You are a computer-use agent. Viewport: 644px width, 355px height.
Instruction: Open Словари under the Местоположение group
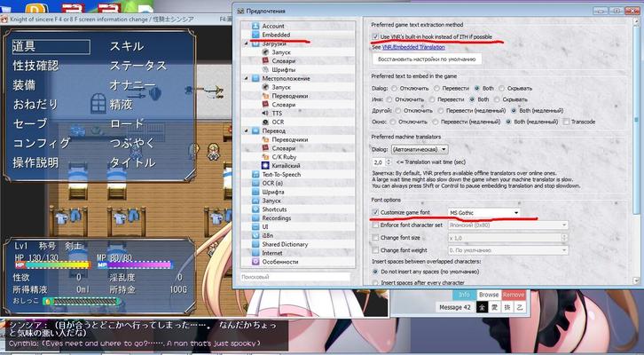pyautogui.click(x=283, y=105)
